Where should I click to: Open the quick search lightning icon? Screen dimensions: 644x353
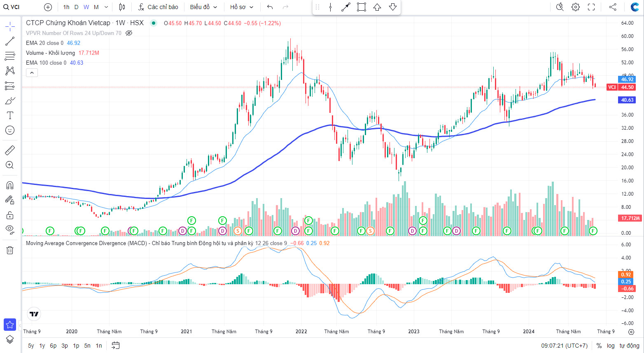pyautogui.click(x=560, y=7)
